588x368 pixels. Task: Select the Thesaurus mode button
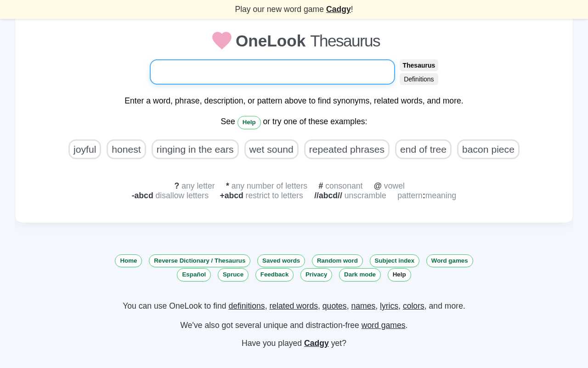(418, 65)
